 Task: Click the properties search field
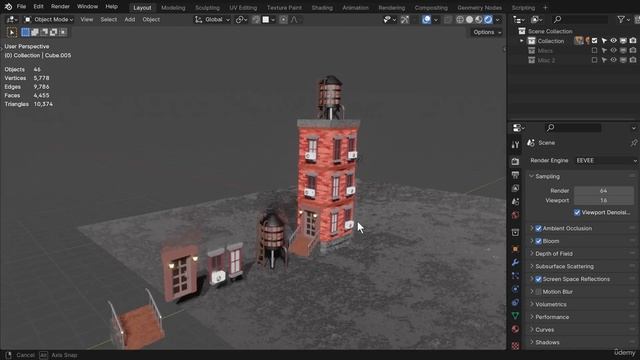tap(573, 128)
